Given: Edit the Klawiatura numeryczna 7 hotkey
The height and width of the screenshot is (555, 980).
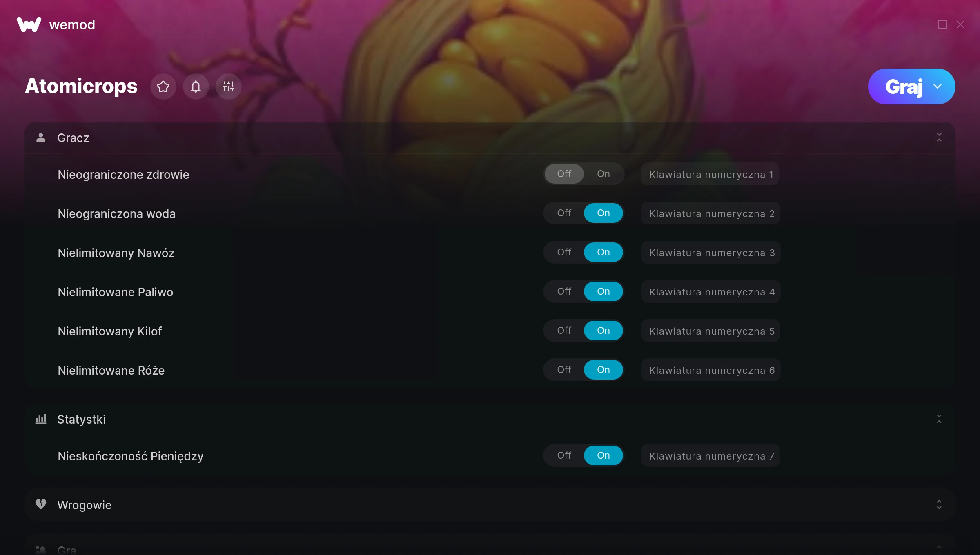Looking at the screenshot, I should (711, 456).
